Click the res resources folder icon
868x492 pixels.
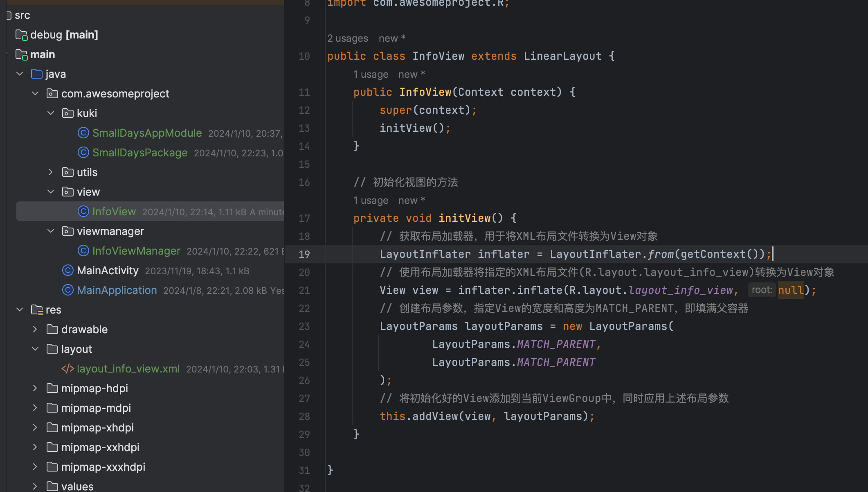(x=37, y=310)
